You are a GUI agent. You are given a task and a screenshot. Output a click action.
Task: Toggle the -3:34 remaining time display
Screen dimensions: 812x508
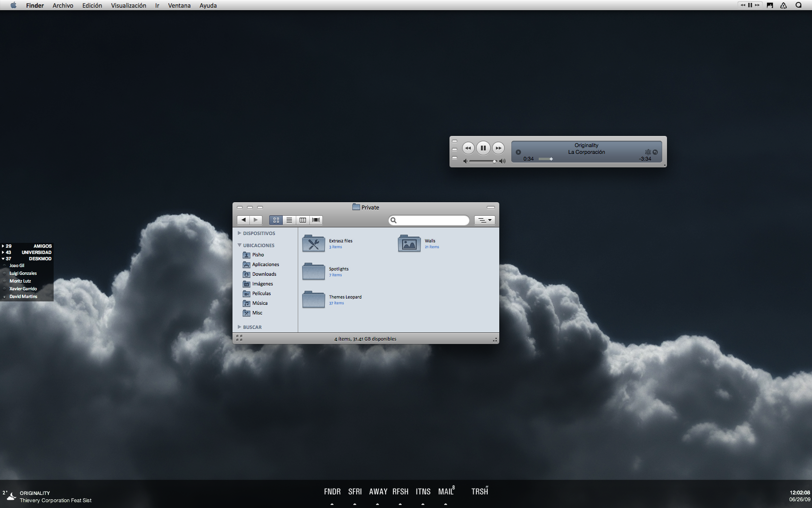pyautogui.click(x=645, y=159)
